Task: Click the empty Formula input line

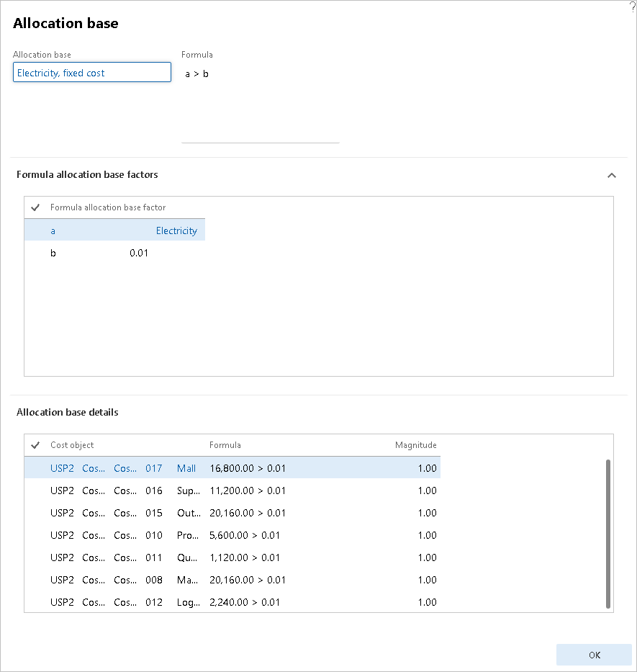Action: click(259, 139)
